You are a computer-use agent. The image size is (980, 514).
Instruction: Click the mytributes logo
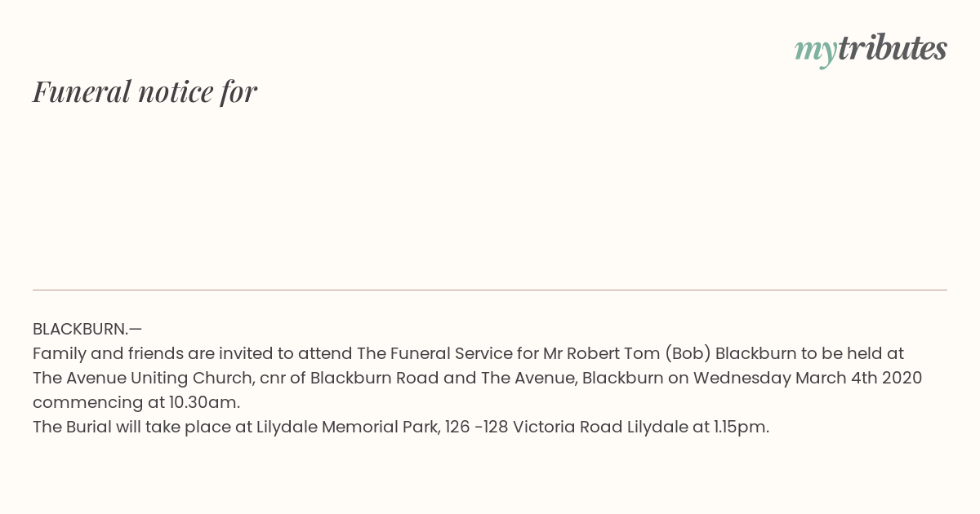871,50
